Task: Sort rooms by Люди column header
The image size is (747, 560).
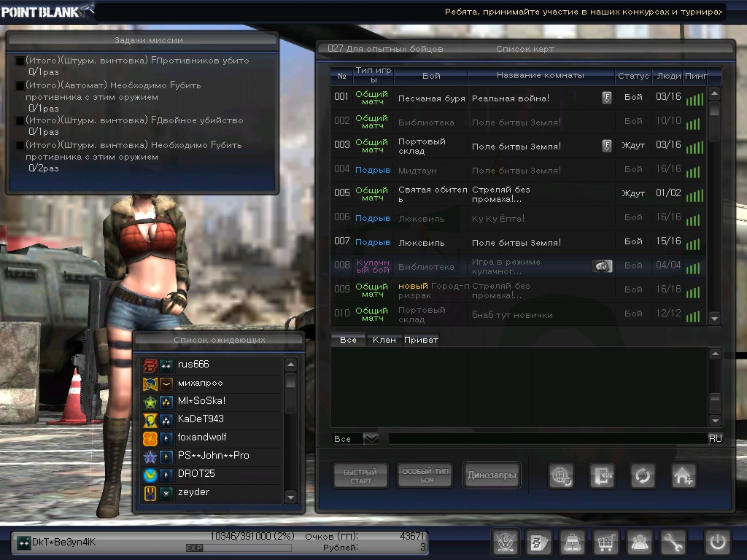Action: (x=668, y=75)
